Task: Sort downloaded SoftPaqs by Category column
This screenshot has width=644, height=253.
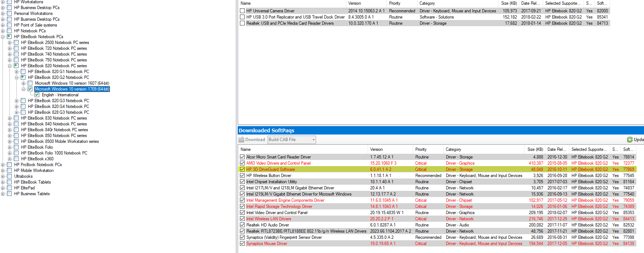Action: point(484,149)
